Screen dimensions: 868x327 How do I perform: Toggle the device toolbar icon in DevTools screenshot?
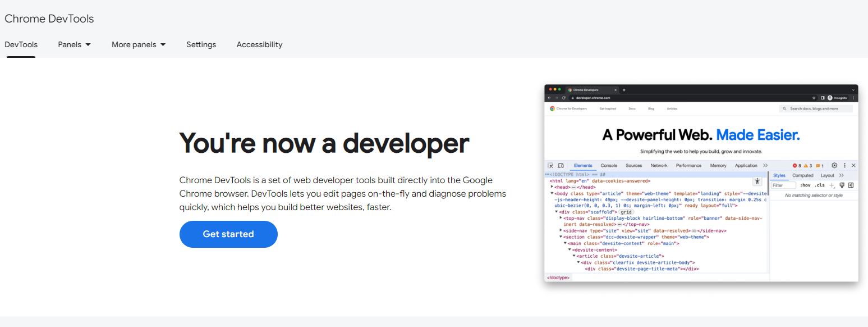point(561,166)
